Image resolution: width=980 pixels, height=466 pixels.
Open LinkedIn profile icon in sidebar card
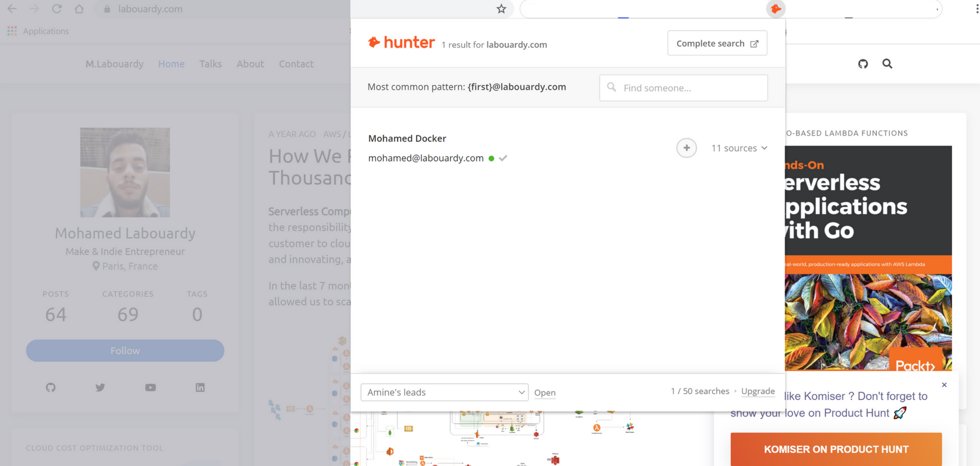pos(200,388)
